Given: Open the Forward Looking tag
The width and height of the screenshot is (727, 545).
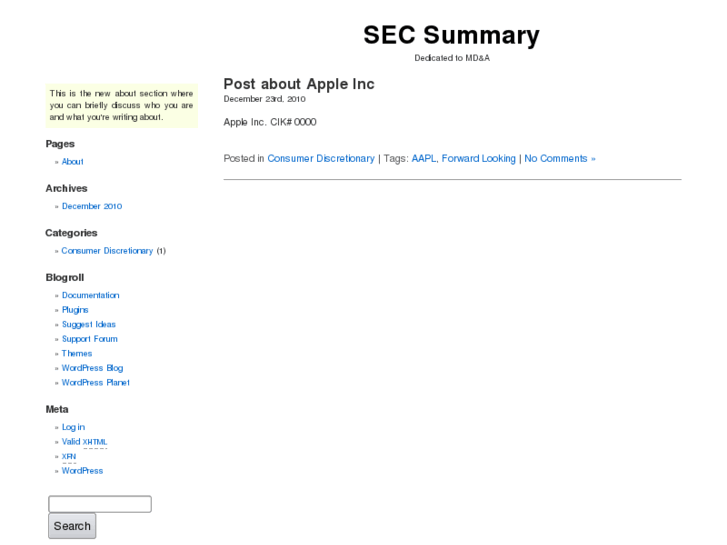Looking at the screenshot, I should (x=479, y=158).
